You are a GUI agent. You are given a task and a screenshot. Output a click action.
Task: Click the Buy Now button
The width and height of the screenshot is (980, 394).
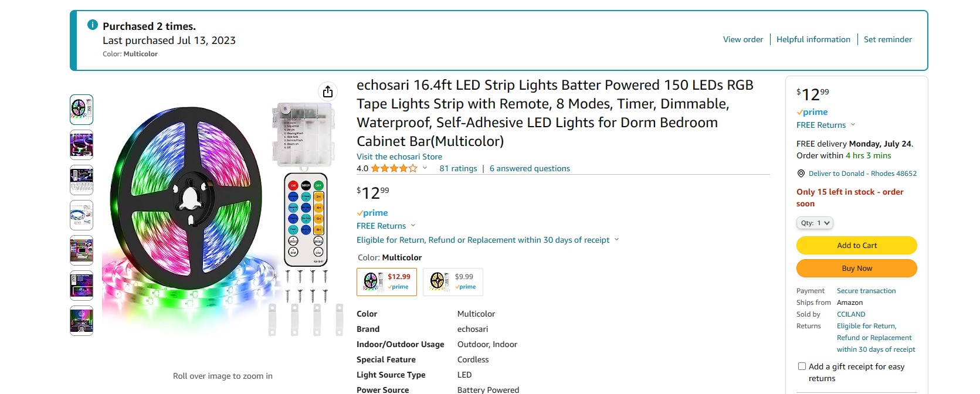click(857, 269)
